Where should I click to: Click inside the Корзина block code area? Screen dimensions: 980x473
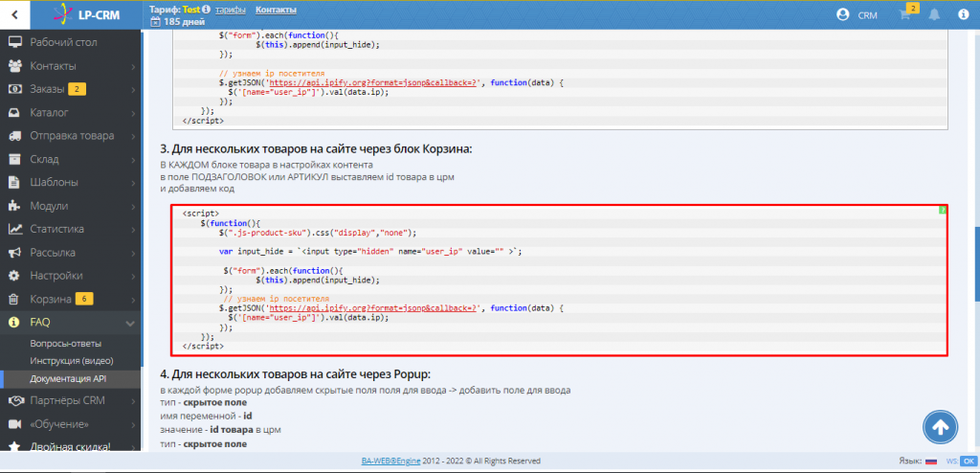(x=559, y=281)
